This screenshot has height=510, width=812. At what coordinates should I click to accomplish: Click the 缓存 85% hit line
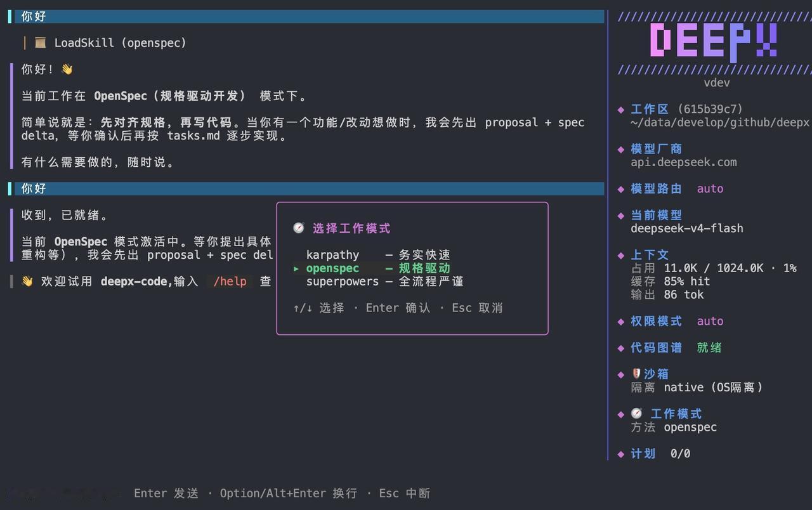pos(671,282)
